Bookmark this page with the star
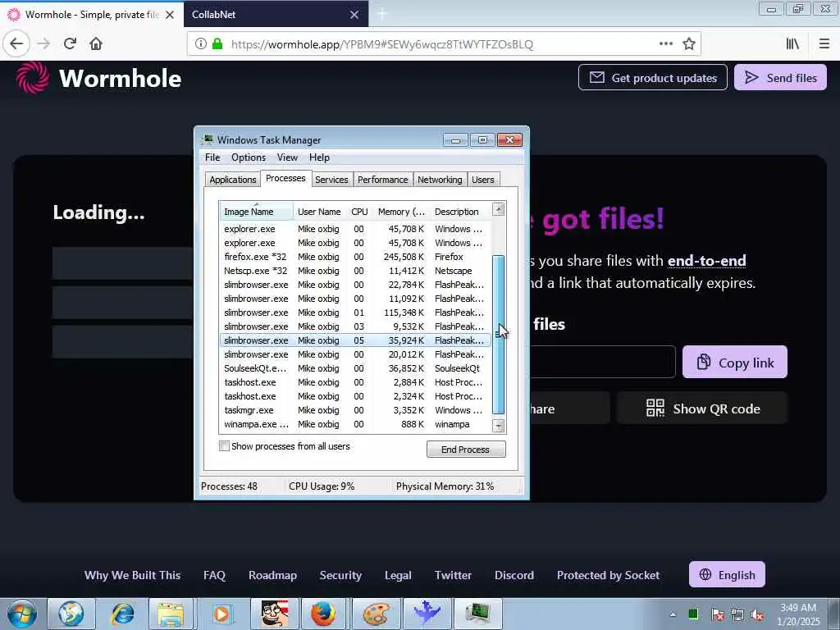Image resolution: width=840 pixels, height=630 pixels. click(689, 43)
